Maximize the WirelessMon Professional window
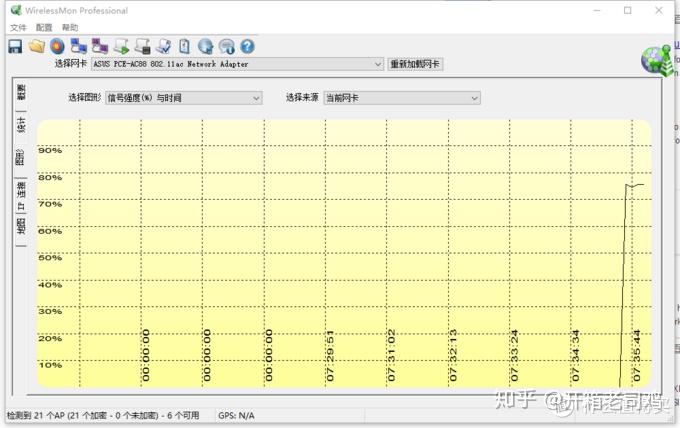 [628, 10]
